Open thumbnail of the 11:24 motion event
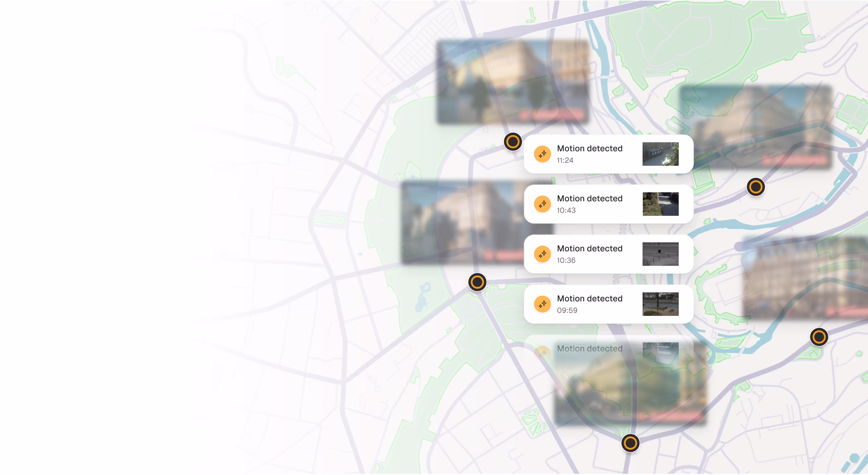This screenshot has width=868, height=475. (x=660, y=154)
